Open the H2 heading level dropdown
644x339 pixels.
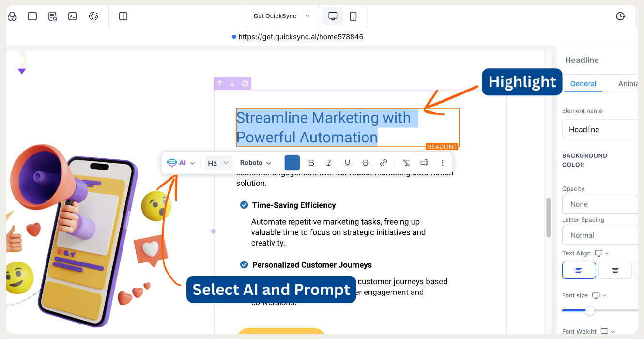[218, 163]
